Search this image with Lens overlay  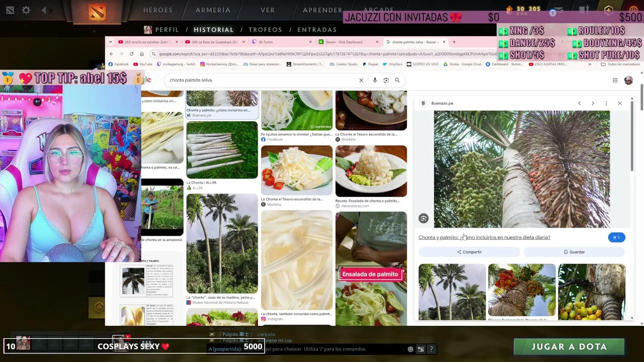click(424, 218)
